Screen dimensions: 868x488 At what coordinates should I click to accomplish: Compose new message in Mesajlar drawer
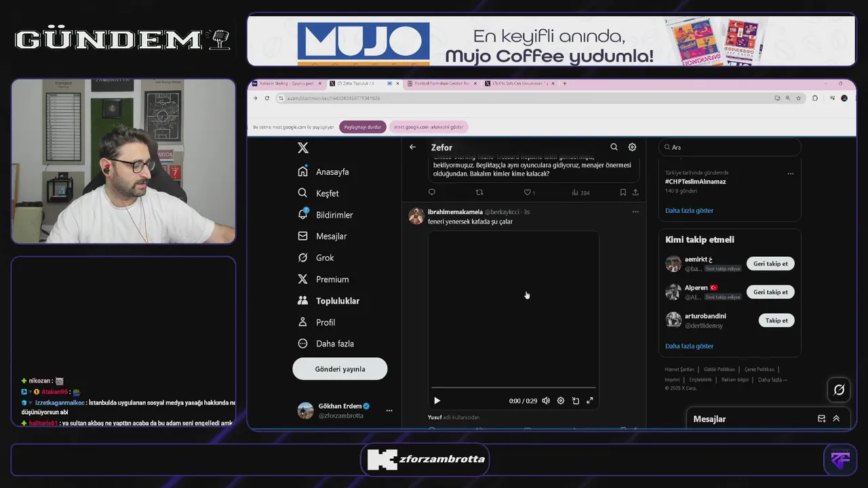tap(822, 419)
